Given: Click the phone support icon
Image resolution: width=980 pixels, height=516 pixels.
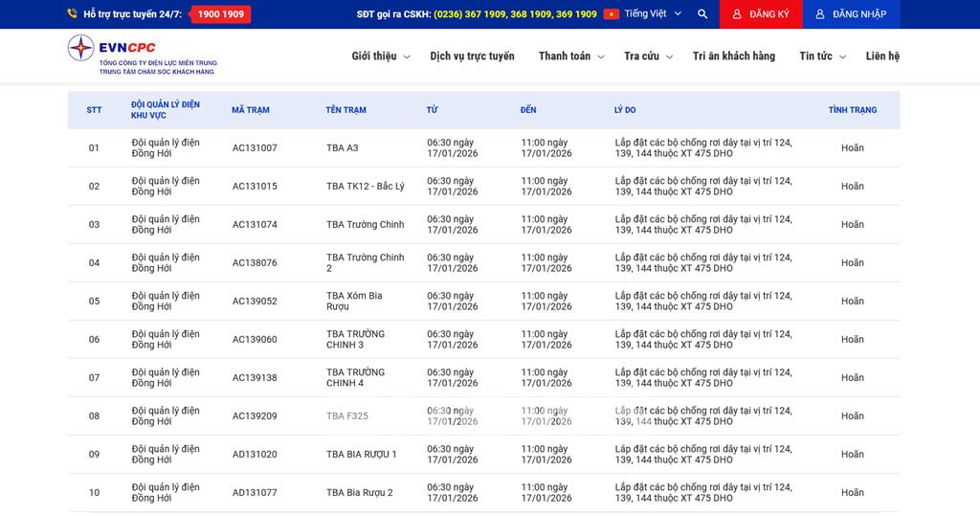Looking at the screenshot, I should point(73,14).
